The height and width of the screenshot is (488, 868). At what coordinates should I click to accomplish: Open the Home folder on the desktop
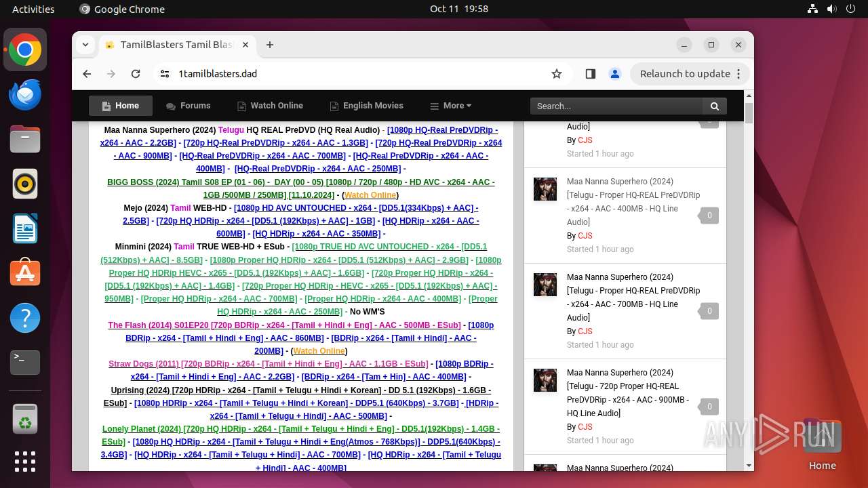(x=822, y=444)
